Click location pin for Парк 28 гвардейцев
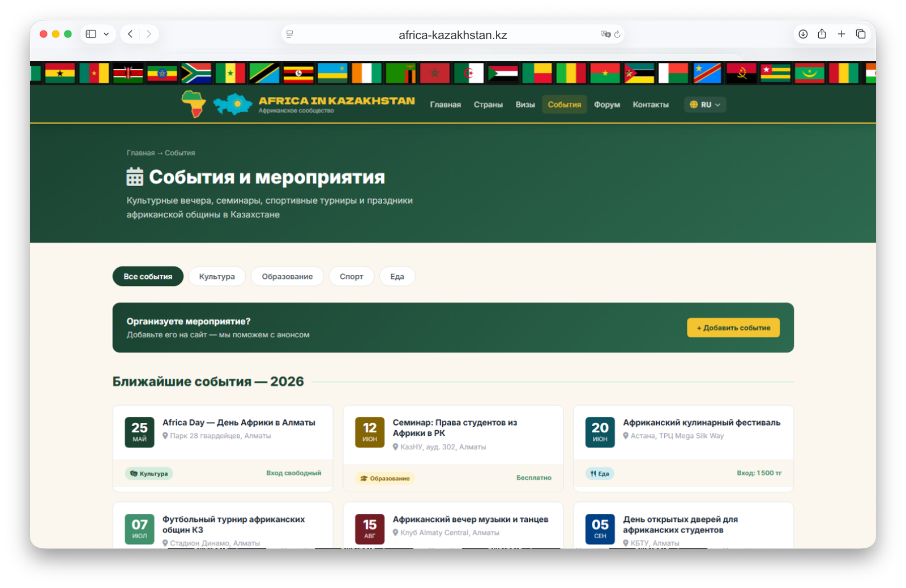Image resolution: width=906 pixels, height=588 pixels. point(165,436)
